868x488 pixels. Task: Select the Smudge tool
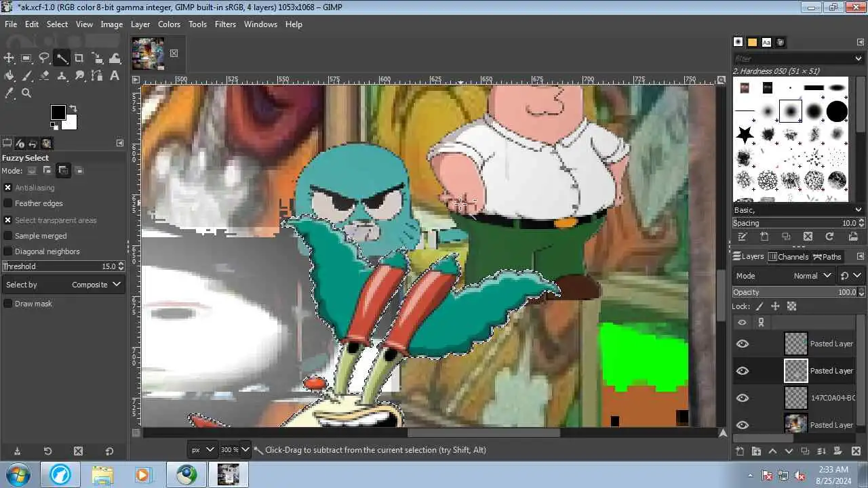pyautogui.click(x=79, y=76)
